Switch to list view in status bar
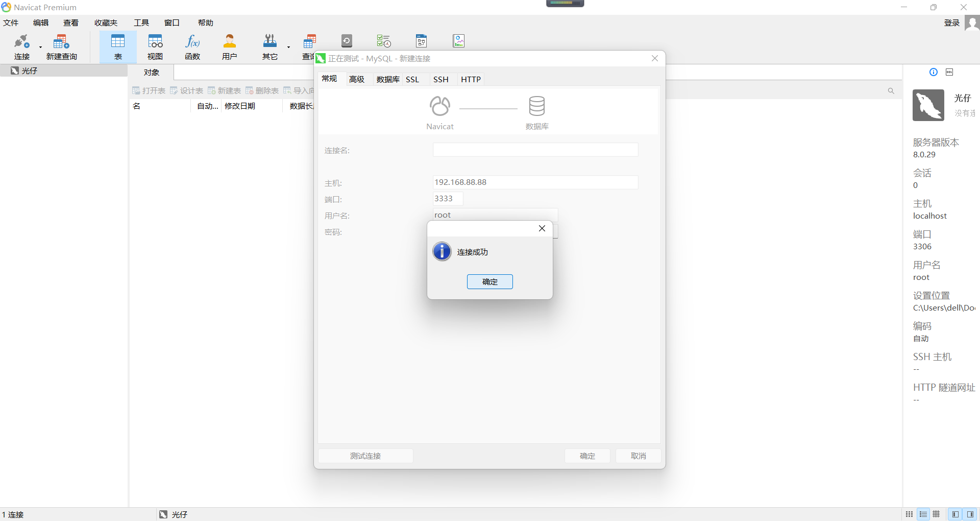 pos(923,514)
